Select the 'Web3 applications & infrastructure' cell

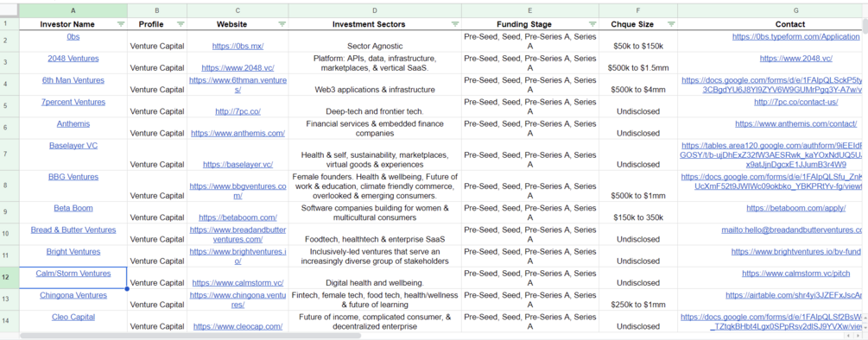point(376,85)
